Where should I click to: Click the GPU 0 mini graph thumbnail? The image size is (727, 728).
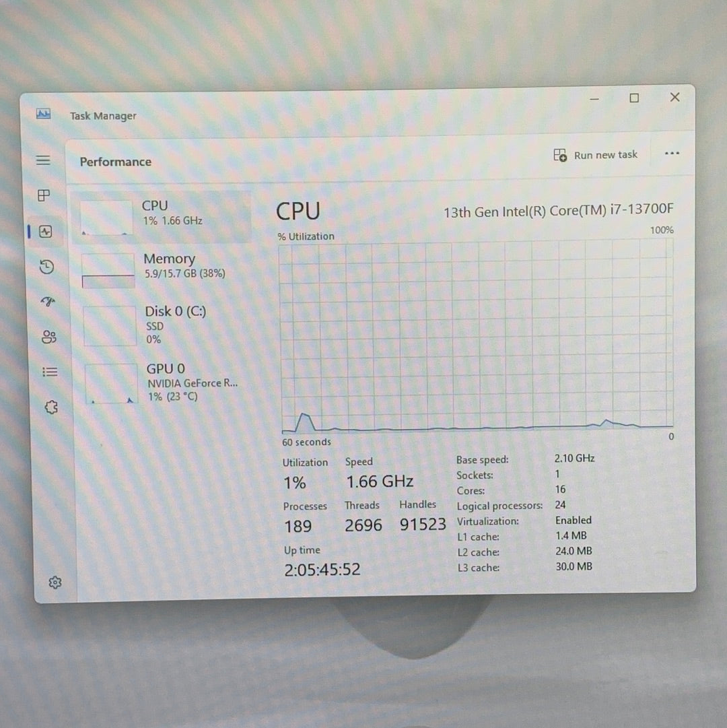click(x=111, y=383)
